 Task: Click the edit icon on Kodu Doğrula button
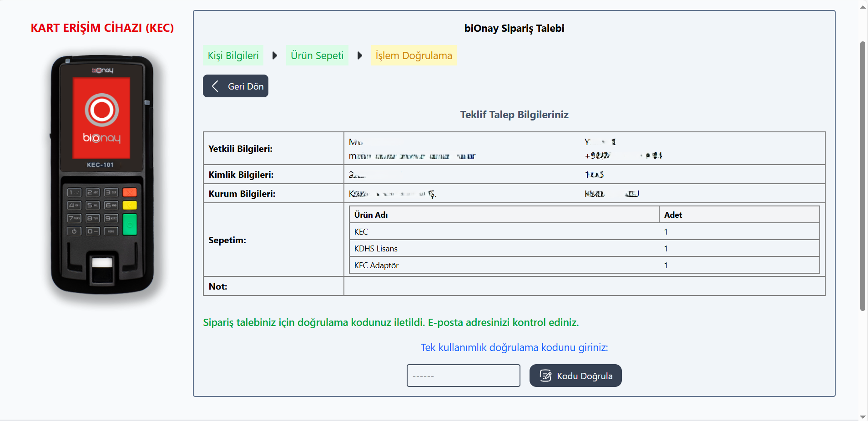[545, 376]
